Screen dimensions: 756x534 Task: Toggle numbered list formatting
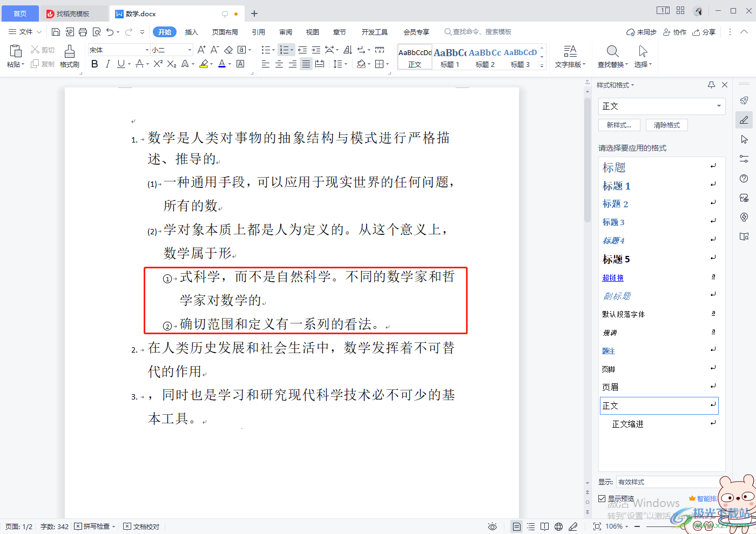pyautogui.click(x=284, y=50)
